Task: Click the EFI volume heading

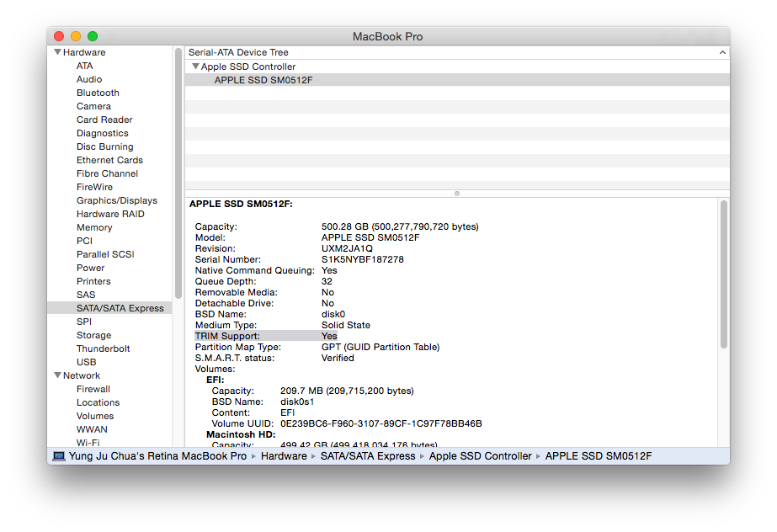Action: tap(216, 380)
